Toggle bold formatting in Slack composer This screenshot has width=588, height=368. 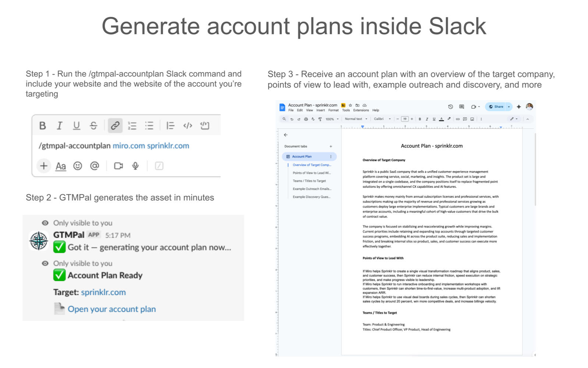(x=43, y=126)
